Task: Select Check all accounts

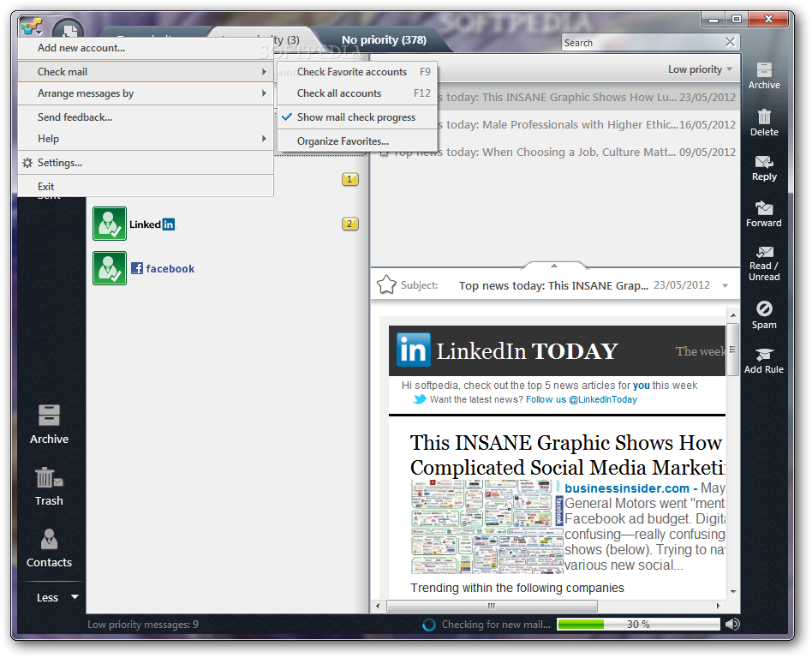Action: pyautogui.click(x=357, y=93)
